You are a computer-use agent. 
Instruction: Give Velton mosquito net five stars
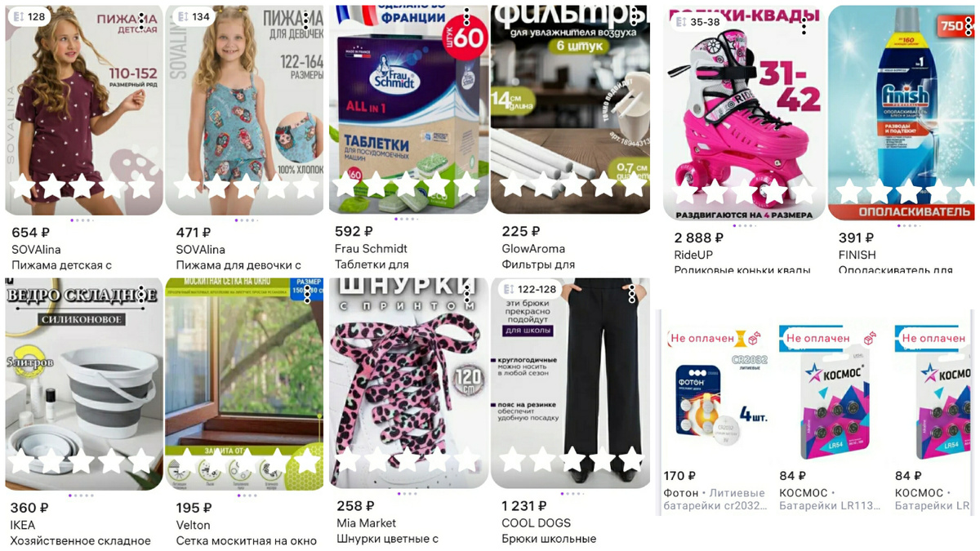[306, 460]
